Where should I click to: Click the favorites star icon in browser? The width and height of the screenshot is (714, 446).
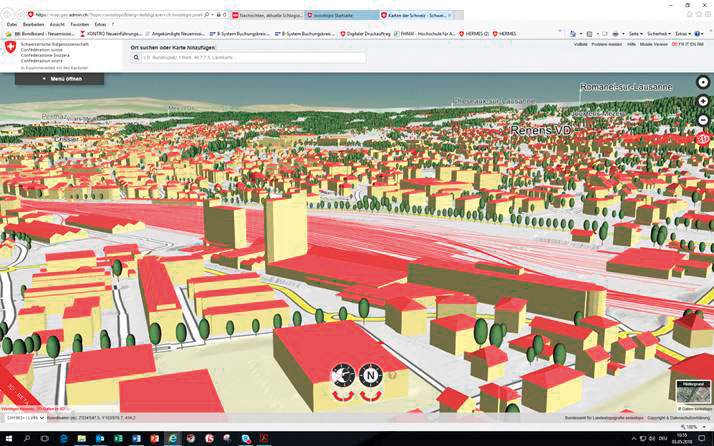pyautogui.click(x=698, y=15)
